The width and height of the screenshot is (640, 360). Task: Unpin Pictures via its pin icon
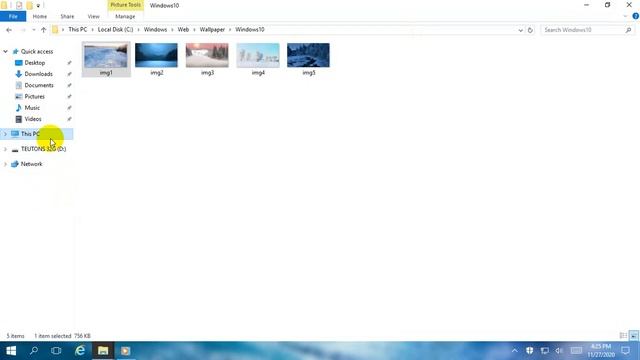(69, 96)
